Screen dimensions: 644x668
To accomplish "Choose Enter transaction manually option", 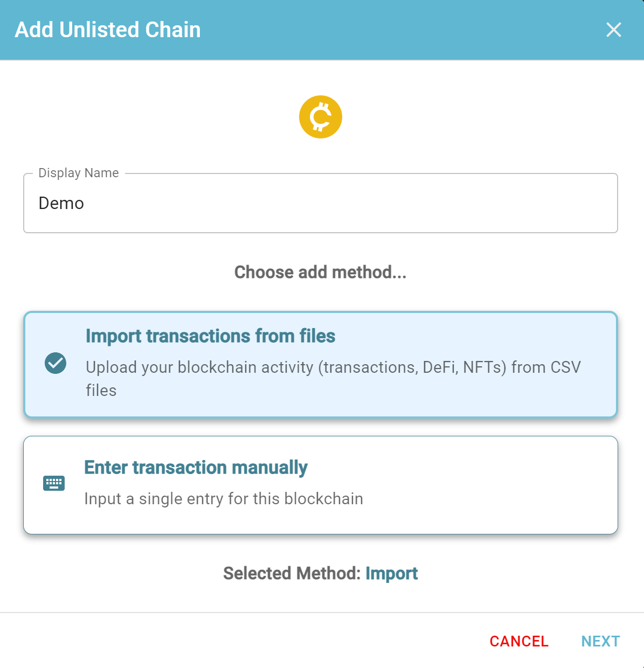I will coord(321,485).
